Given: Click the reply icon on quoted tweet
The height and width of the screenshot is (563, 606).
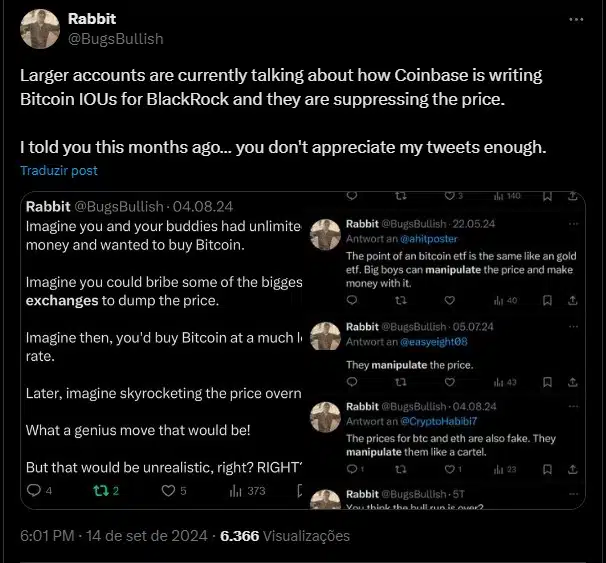Looking at the screenshot, I should pyautogui.click(x=32, y=490).
